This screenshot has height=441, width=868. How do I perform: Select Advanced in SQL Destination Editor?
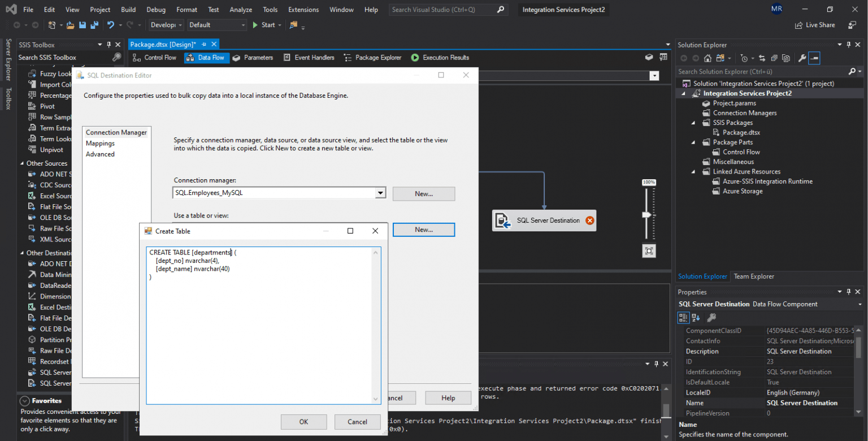click(x=100, y=154)
